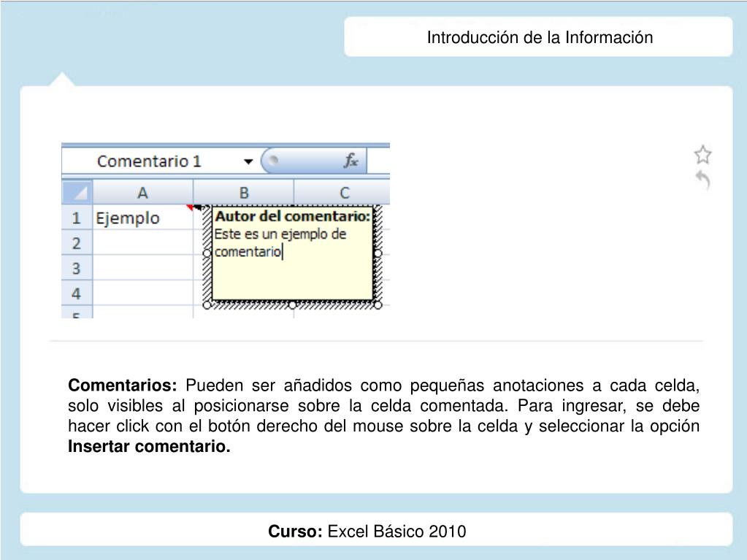This screenshot has height=560, width=747.
Task: Select column A header
Action: click(142, 192)
